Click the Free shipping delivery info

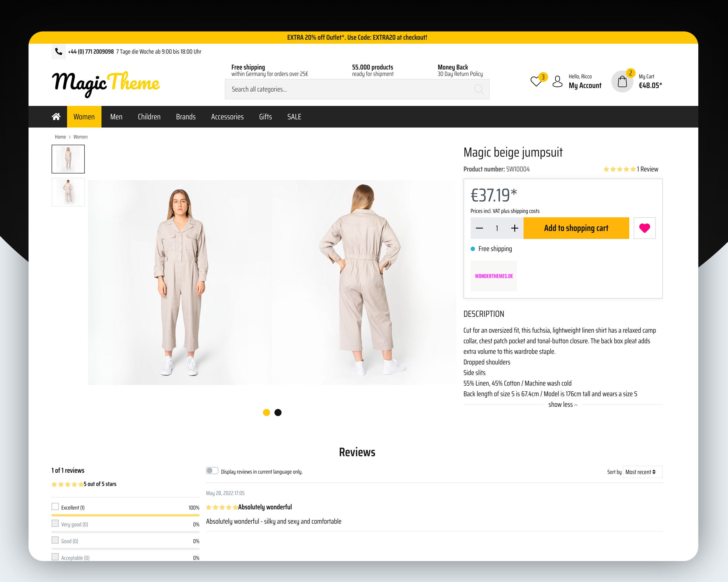point(491,249)
